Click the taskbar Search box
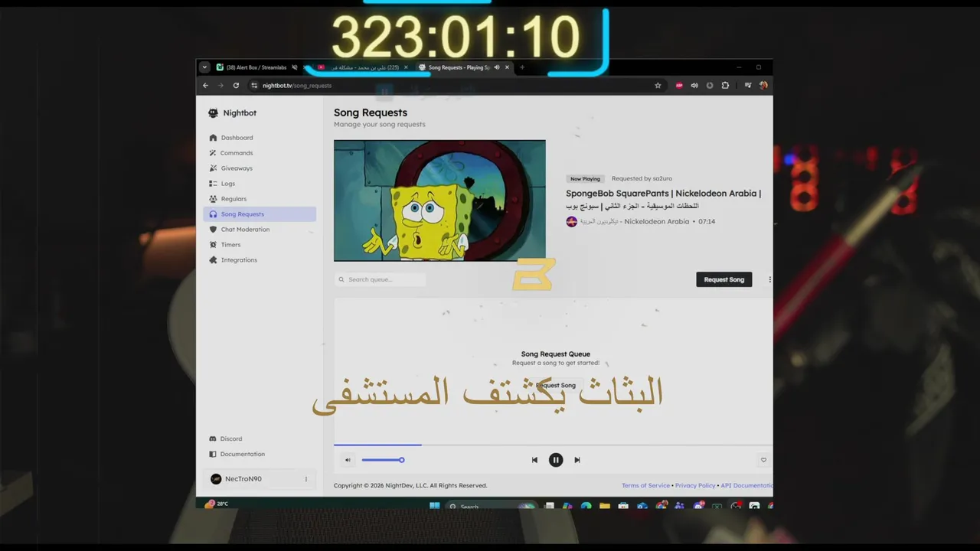Viewport: 980px width, 551px height. [x=490, y=506]
